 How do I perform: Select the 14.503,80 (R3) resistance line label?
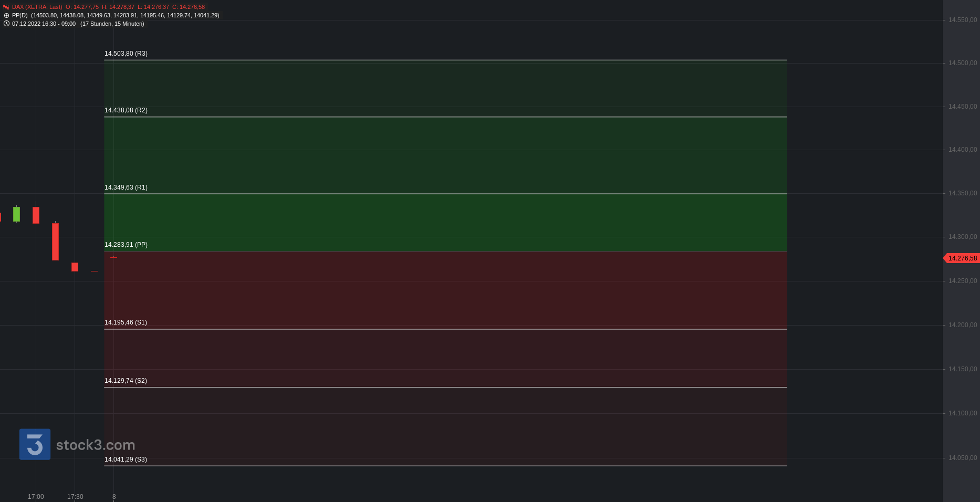click(126, 54)
